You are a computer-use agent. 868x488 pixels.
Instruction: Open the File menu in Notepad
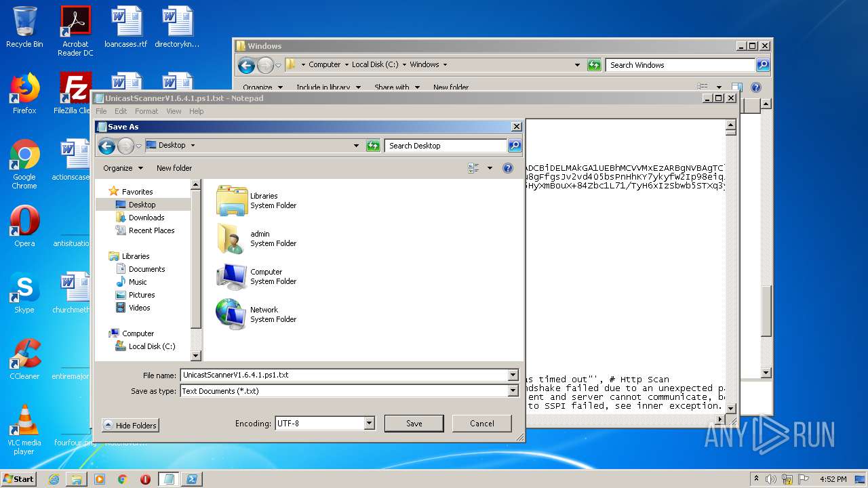click(101, 111)
